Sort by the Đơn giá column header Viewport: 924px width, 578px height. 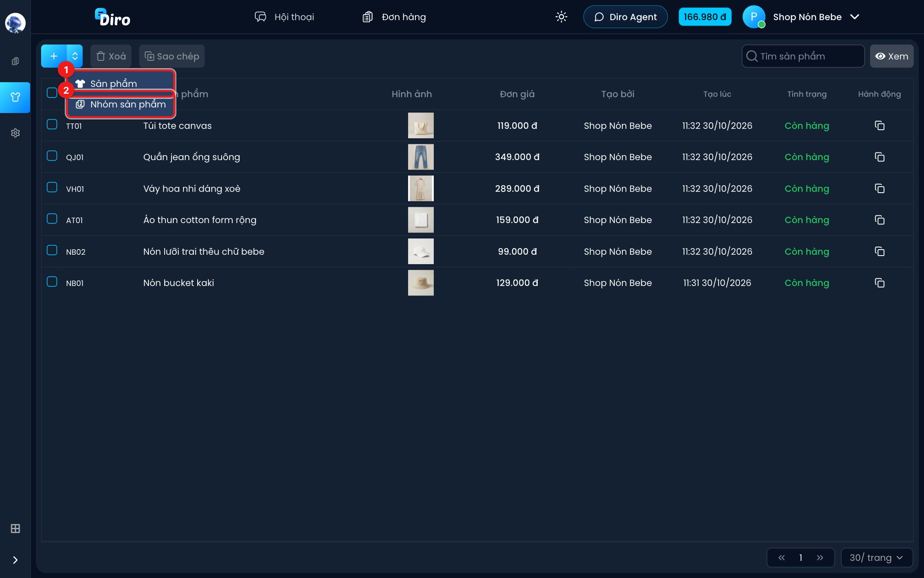click(517, 94)
